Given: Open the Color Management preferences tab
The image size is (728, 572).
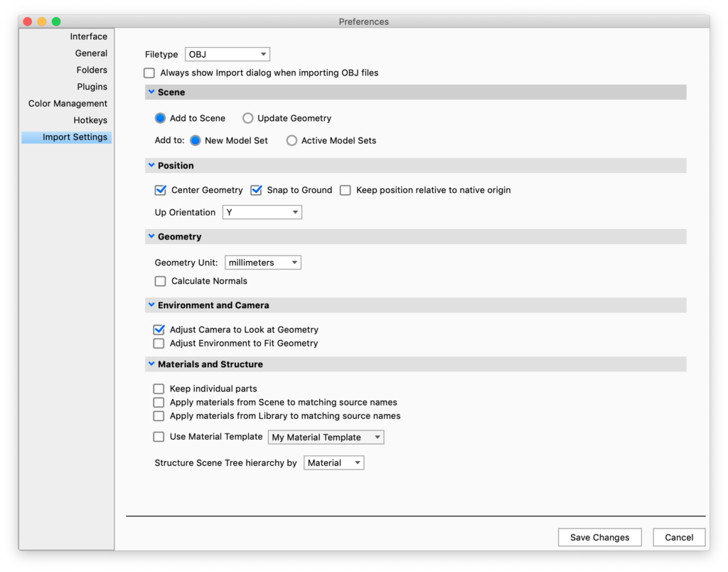Looking at the screenshot, I should 68,103.
